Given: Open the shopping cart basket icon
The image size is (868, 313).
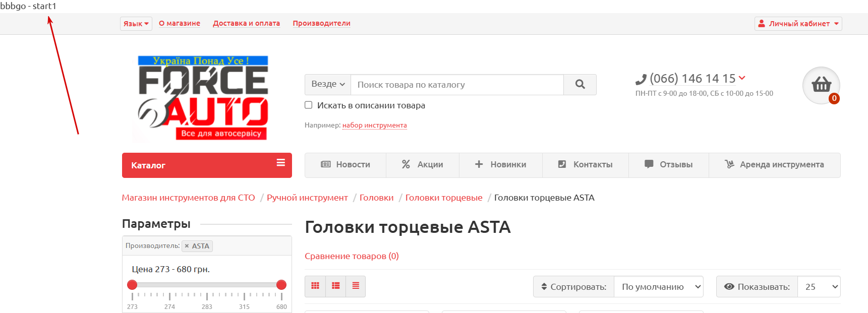Looking at the screenshot, I should (821, 85).
